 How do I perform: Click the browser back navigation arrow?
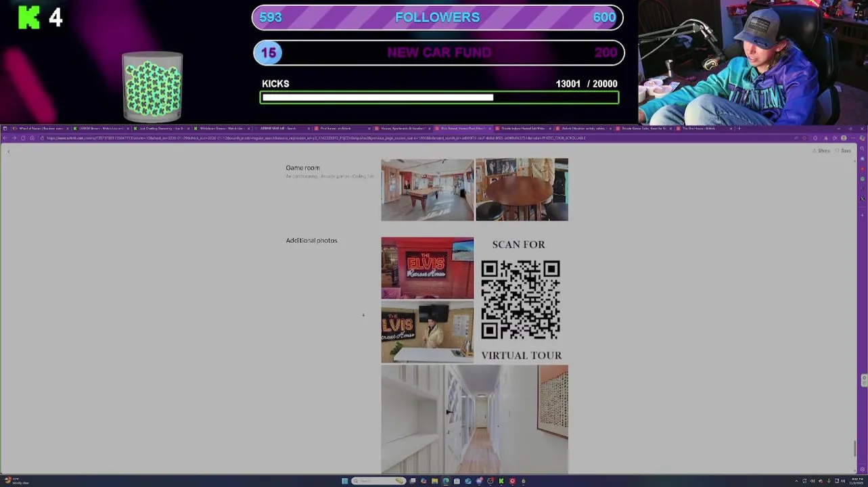[x=5, y=138]
